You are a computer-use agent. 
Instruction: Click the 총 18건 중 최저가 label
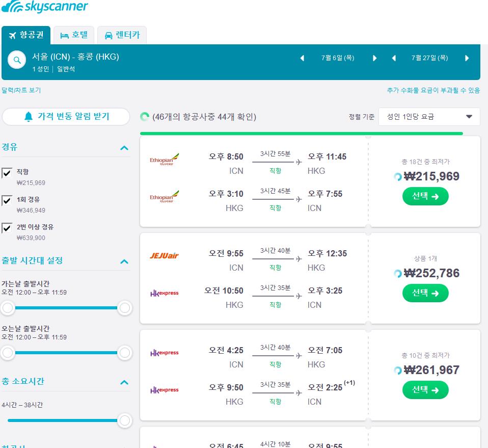coord(425,162)
